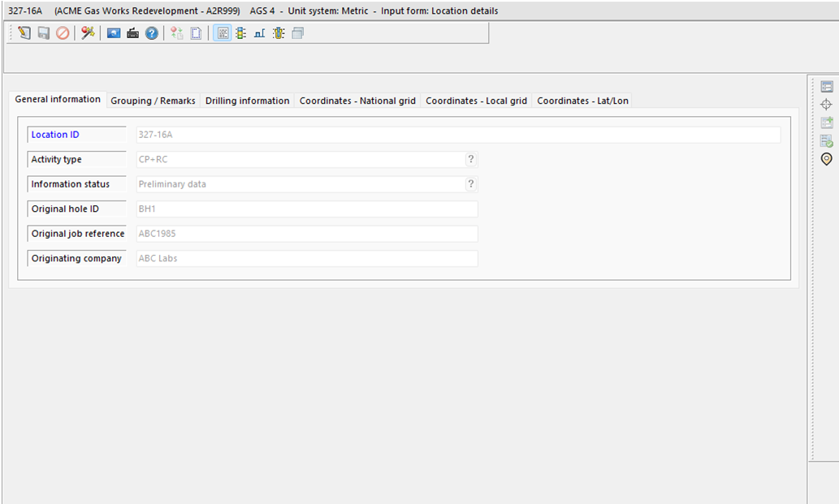The width and height of the screenshot is (839, 504).
Task: Toggle the highlighted input form view button
Action: [x=223, y=33]
